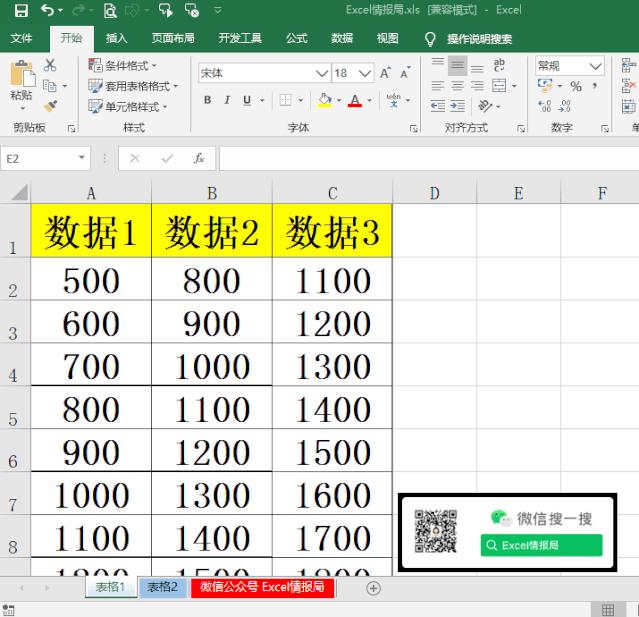Apply comma thousands separator style
This screenshot has width=639, height=617.
click(595, 86)
